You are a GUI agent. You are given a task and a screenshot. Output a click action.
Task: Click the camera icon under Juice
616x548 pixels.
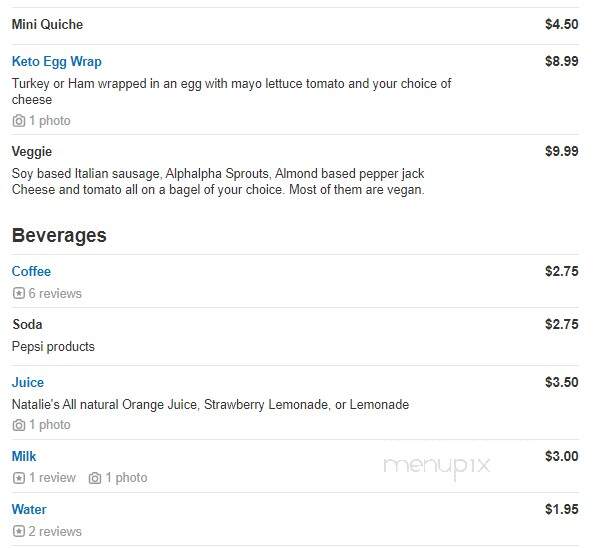point(18,425)
